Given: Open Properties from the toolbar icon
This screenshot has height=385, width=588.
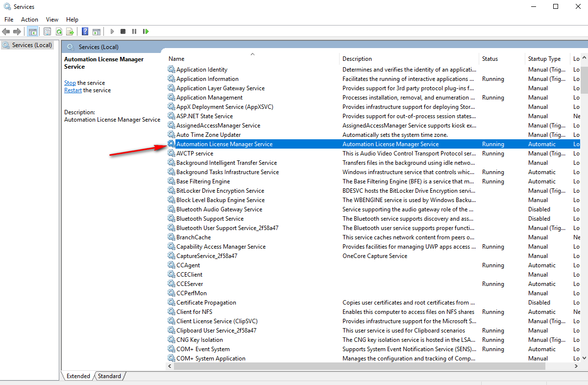Looking at the screenshot, I should pos(47,31).
